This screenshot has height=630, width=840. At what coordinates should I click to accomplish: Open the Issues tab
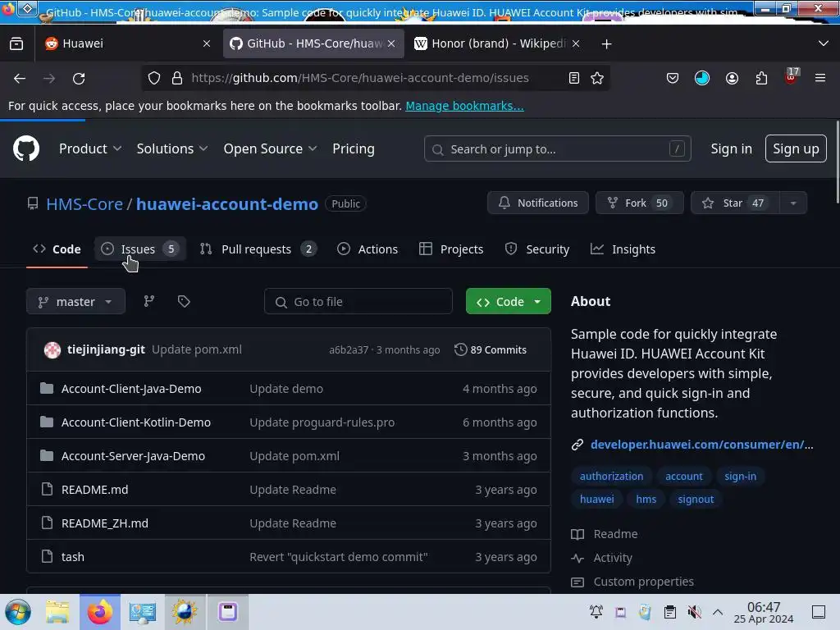[x=140, y=249]
